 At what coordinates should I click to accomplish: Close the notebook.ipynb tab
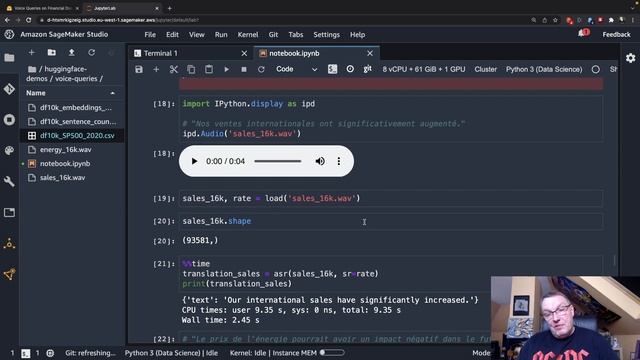pos(370,53)
